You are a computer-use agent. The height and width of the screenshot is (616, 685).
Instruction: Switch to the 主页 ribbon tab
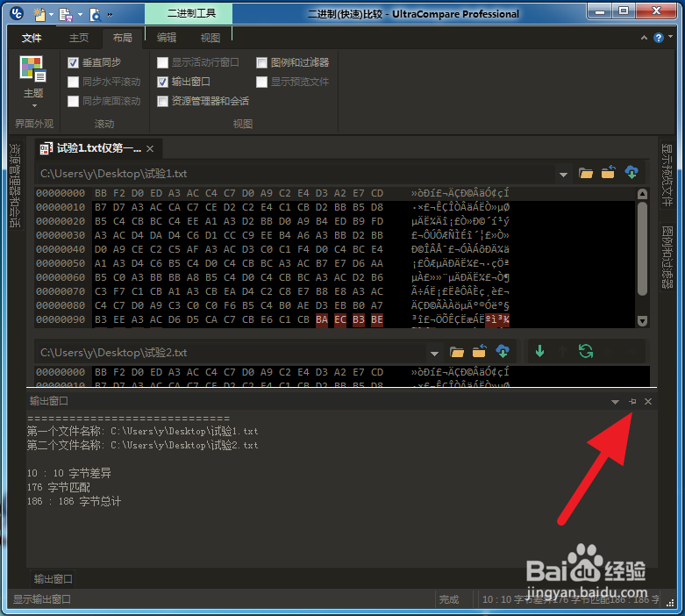79,38
